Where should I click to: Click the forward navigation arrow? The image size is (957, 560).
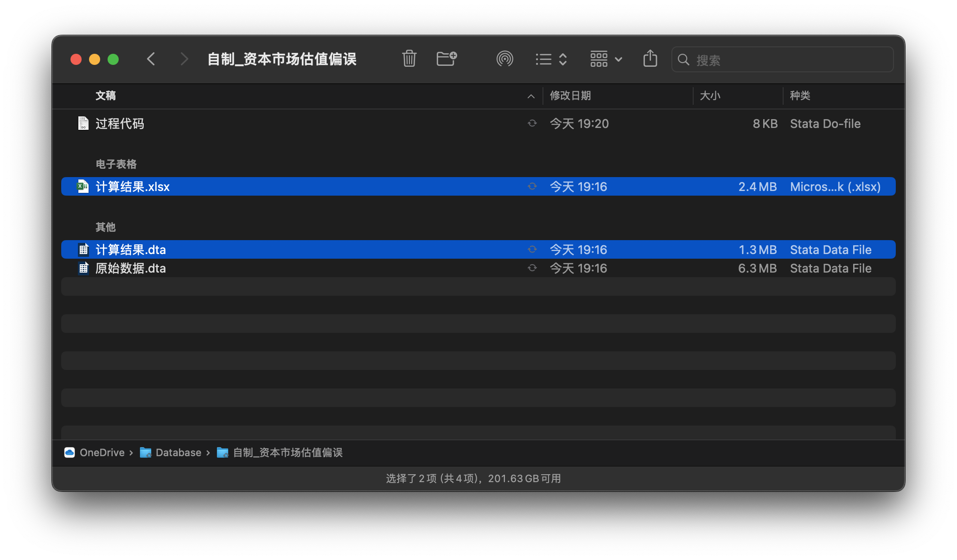[x=184, y=59]
